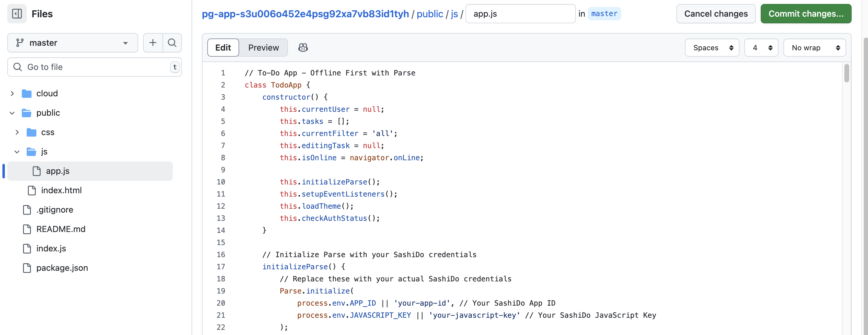Click 'this.loadTheme();' code line
This screenshot has width=868, height=335.
pos(316,206)
